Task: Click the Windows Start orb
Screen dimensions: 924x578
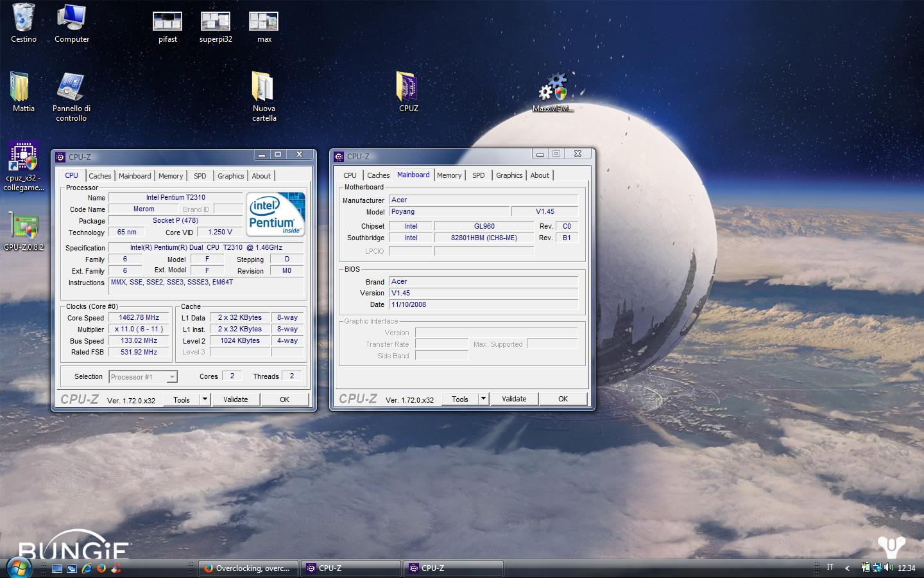Action: tap(19, 567)
